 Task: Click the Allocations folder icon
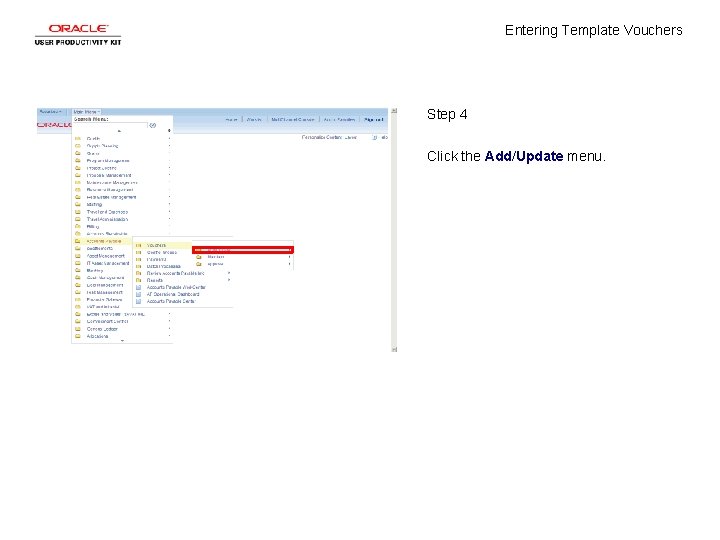(x=78, y=336)
